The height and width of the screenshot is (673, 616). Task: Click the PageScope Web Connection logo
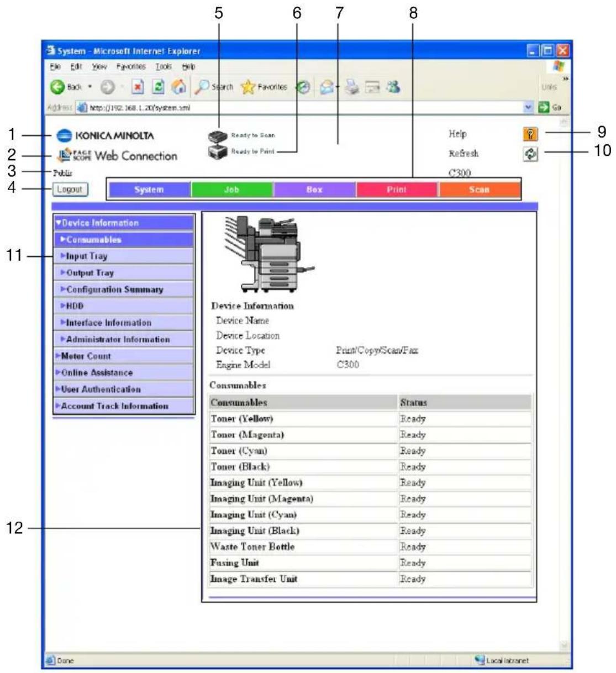117,156
